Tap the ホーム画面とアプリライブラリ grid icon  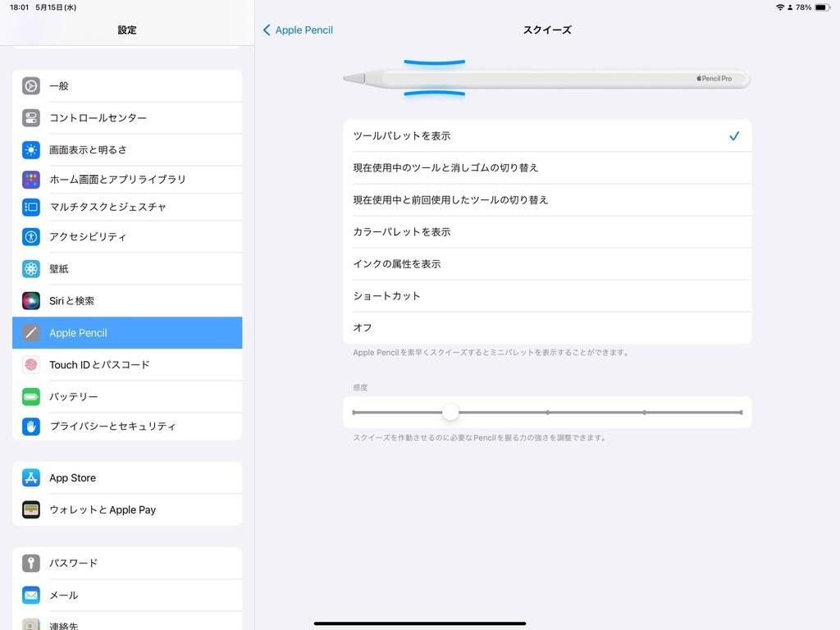click(31, 180)
